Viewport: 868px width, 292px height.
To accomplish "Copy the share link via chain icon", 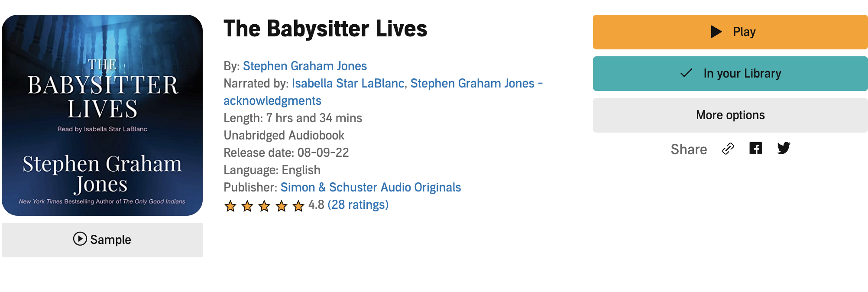I will click(x=728, y=149).
